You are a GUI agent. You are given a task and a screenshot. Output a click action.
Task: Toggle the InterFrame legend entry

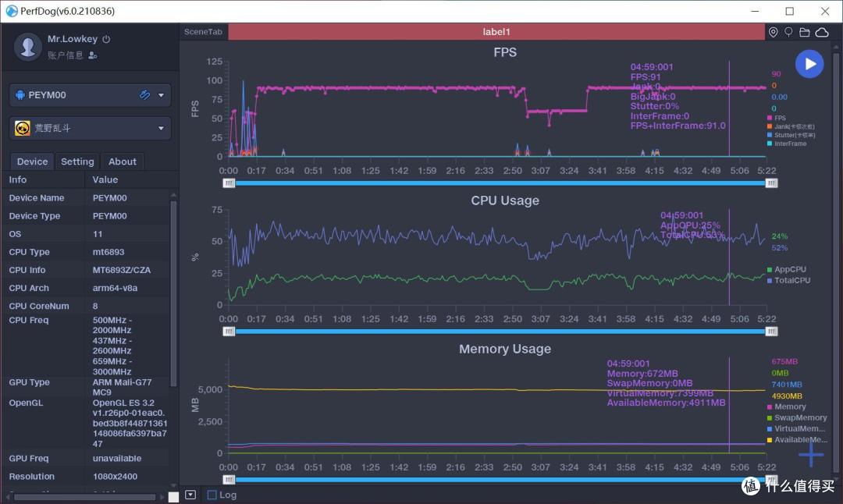[787, 144]
